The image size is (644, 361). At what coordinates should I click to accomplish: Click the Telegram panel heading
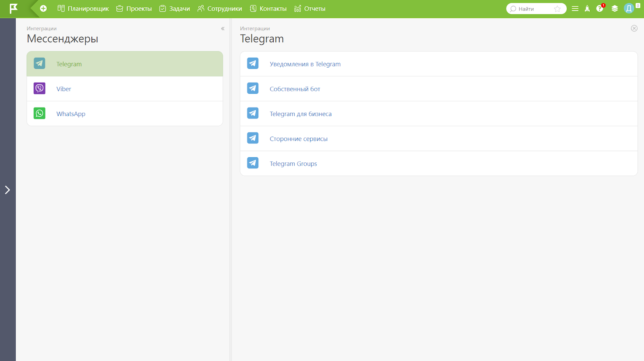point(262,39)
